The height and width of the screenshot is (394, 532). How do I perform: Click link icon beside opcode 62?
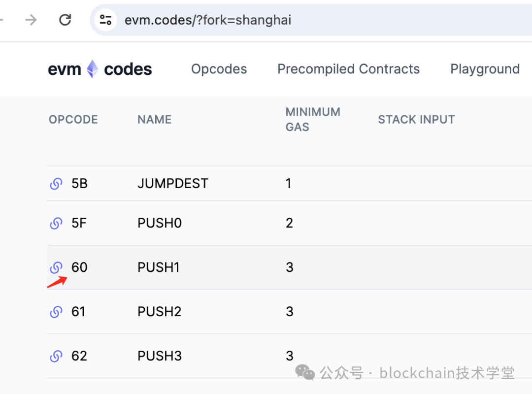(56, 356)
